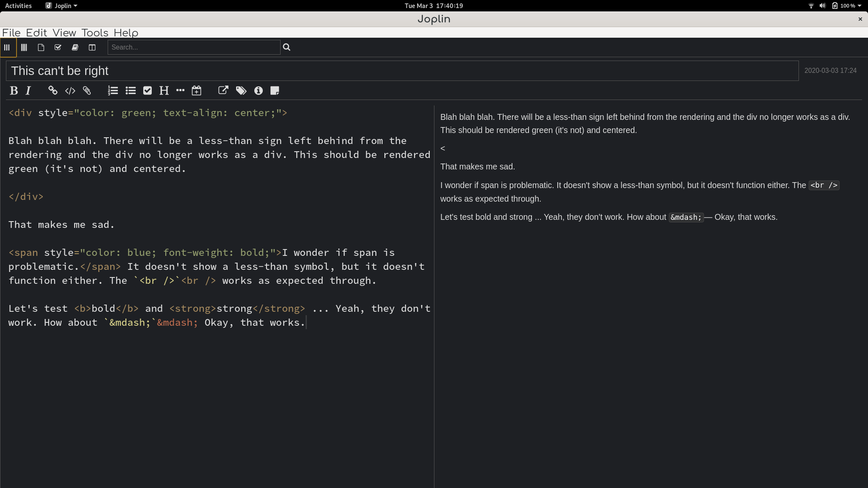Close the Joplin window
Image resolution: width=868 pixels, height=488 pixels.
860,19
